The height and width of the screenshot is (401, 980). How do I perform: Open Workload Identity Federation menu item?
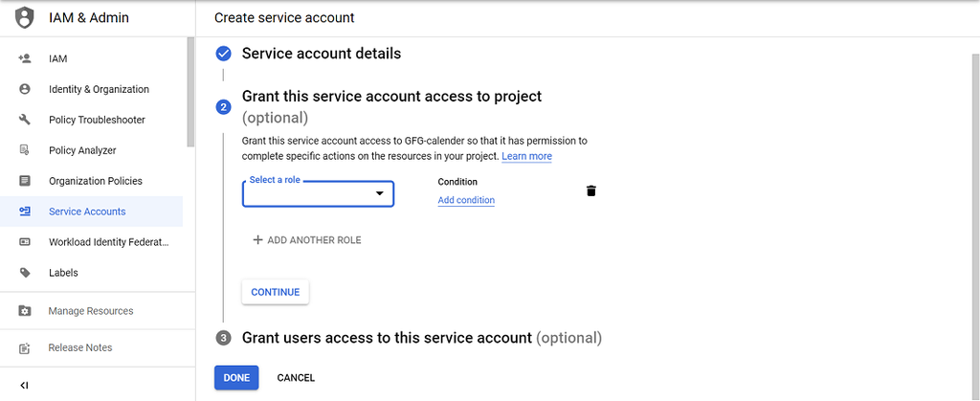[108, 242]
